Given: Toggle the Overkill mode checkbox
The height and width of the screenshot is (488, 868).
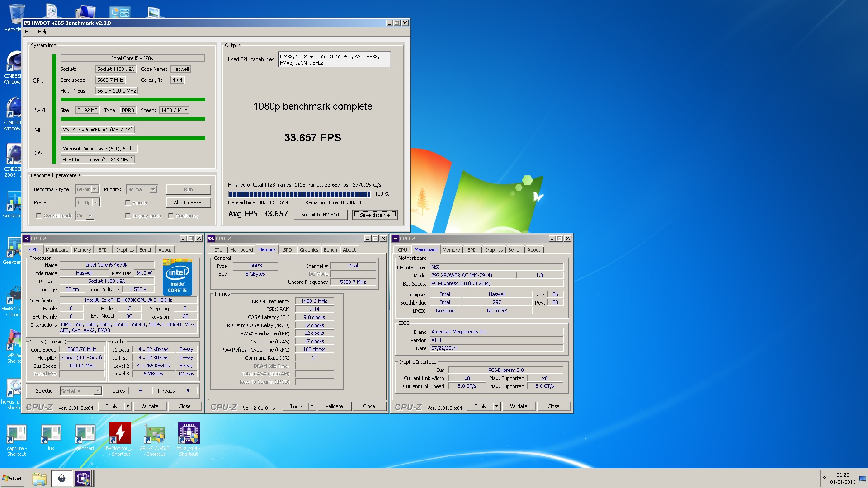Looking at the screenshot, I should tap(39, 216).
